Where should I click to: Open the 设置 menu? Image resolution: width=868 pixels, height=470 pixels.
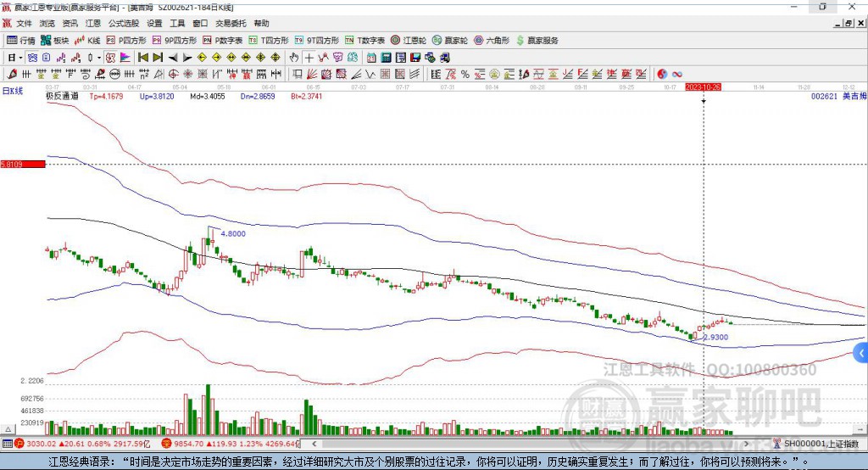154,23
